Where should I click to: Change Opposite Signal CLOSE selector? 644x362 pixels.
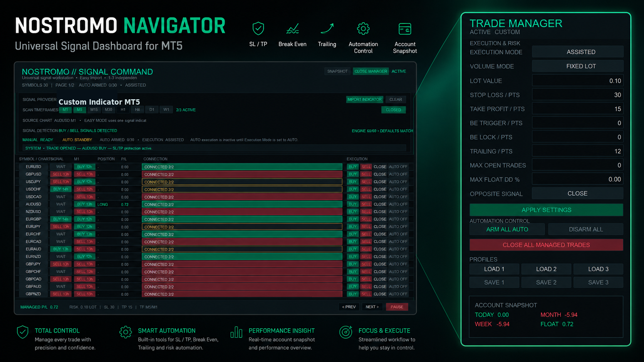pyautogui.click(x=577, y=194)
